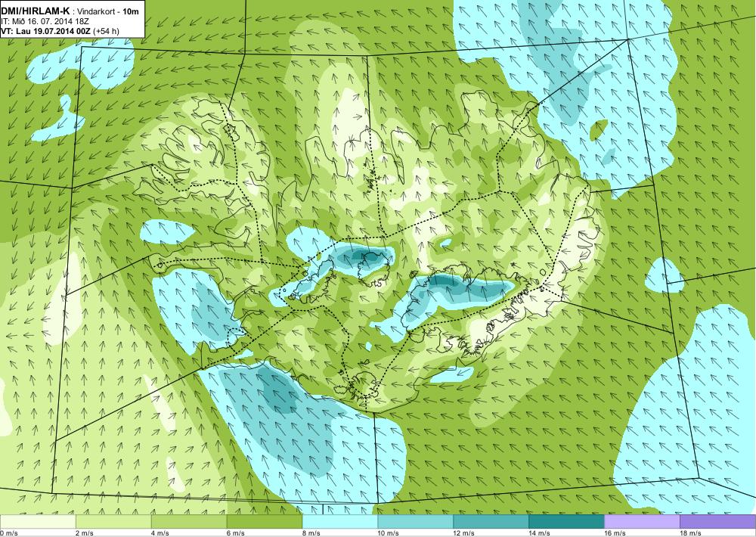Click the '12 m/s' legend label

pyautogui.click(x=464, y=533)
